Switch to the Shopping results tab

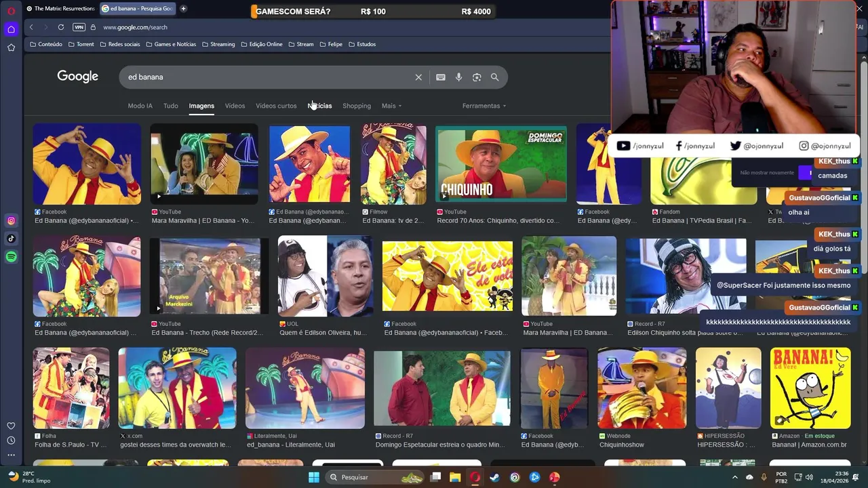[x=357, y=106]
